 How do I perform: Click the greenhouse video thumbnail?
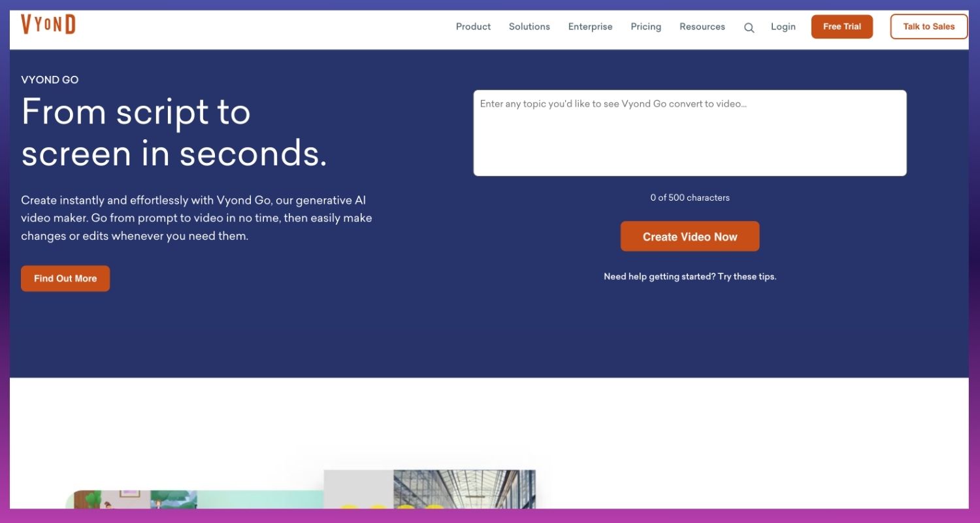[x=430, y=489]
